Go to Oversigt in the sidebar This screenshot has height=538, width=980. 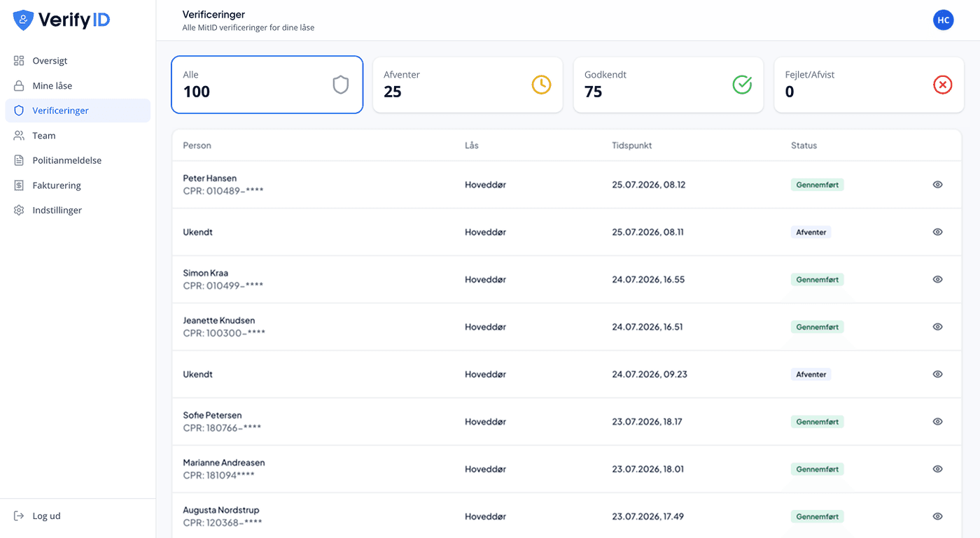click(78, 61)
